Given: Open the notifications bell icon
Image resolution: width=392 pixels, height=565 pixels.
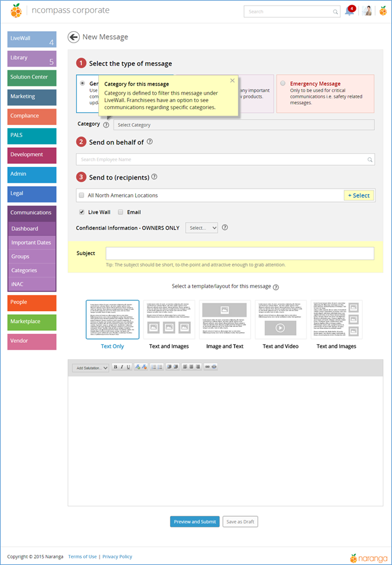Looking at the screenshot, I should point(350,11).
